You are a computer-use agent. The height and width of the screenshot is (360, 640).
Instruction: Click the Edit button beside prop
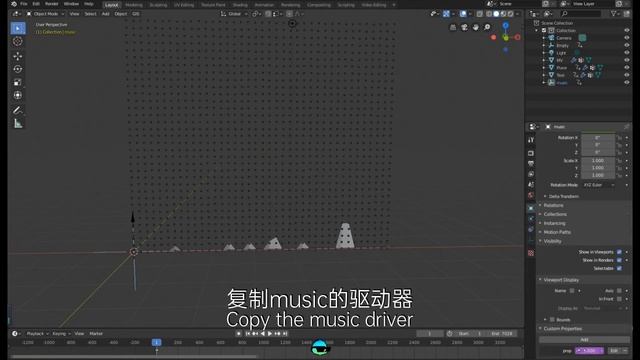614,351
